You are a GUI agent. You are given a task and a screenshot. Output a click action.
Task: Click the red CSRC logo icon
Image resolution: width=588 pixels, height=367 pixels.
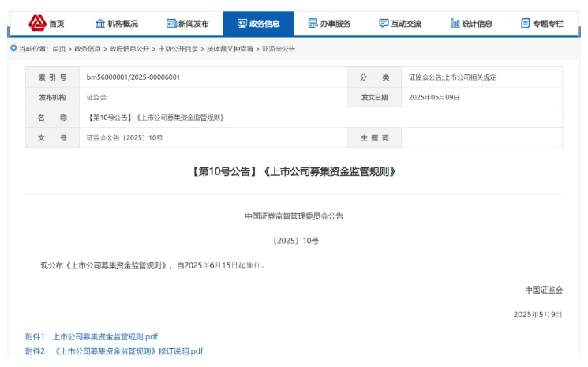coord(37,23)
